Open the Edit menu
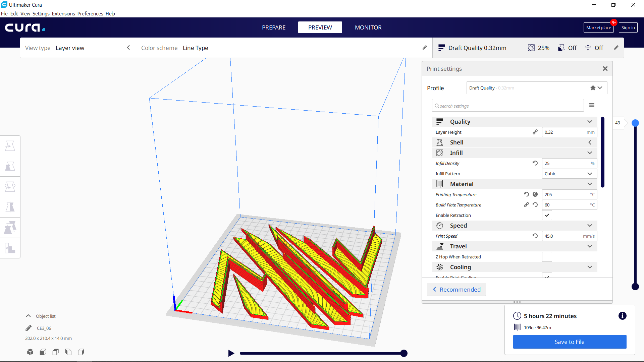This screenshot has height=362, width=644. point(14,14)
